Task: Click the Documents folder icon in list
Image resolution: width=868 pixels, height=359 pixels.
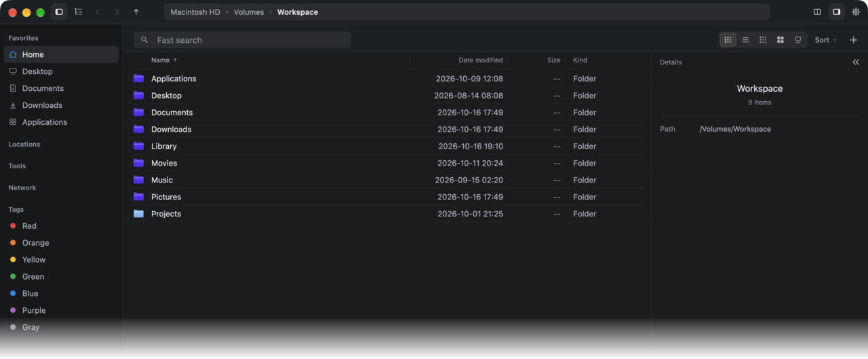Action: coord(139,112)
